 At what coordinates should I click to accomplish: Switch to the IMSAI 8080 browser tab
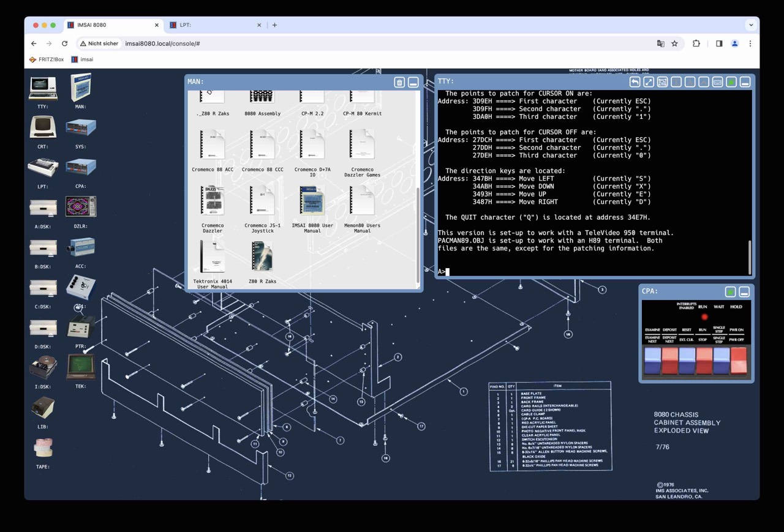coord(113,25)
